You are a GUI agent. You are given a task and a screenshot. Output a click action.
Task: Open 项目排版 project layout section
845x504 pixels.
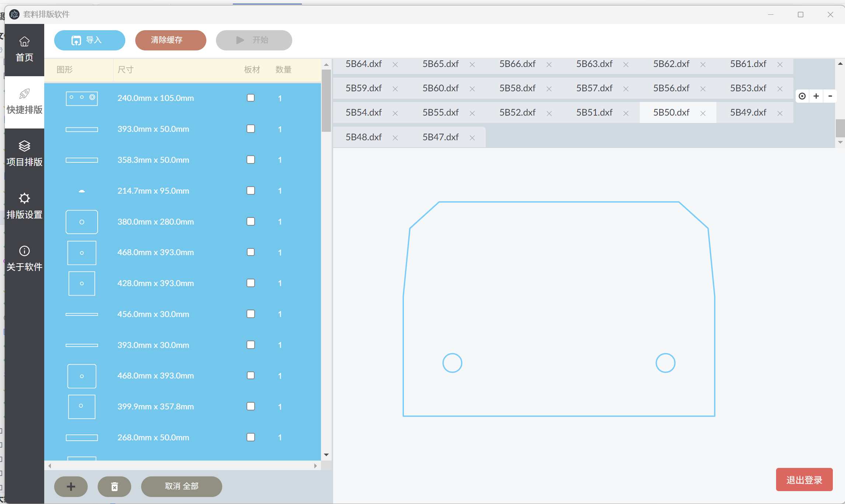pos(24,154)
